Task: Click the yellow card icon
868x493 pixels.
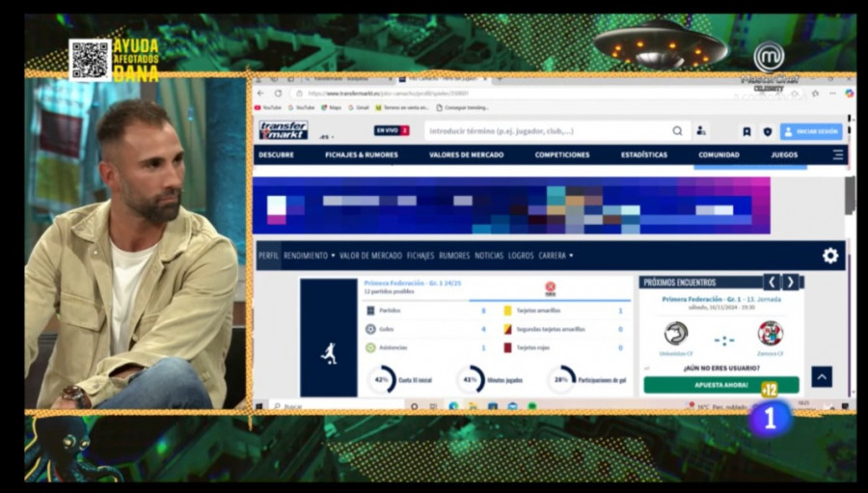Action: (x=507, y=311)
